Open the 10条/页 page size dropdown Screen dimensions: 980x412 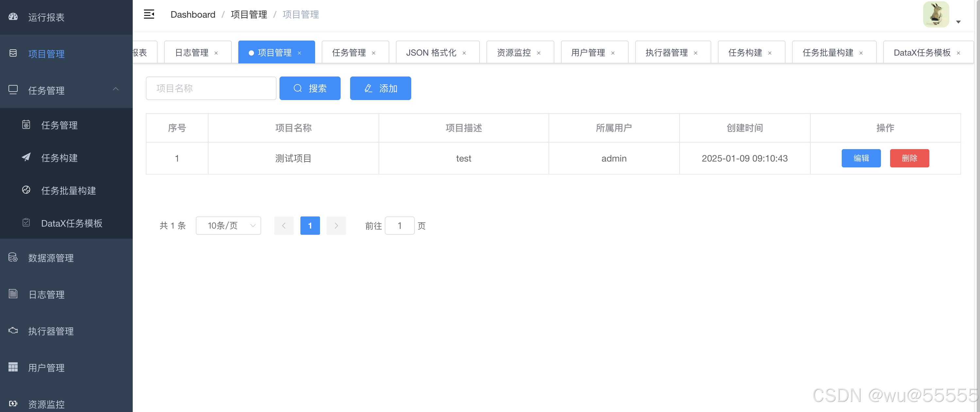tap(228, 226)
